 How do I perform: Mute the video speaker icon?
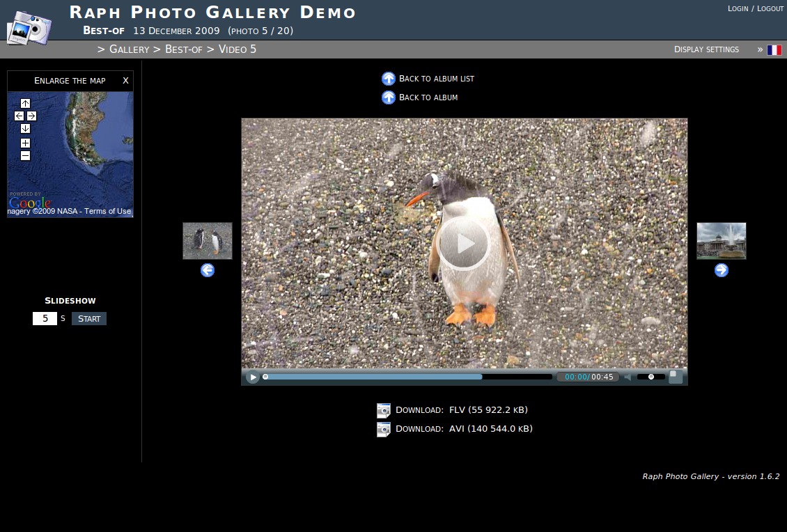628,377
